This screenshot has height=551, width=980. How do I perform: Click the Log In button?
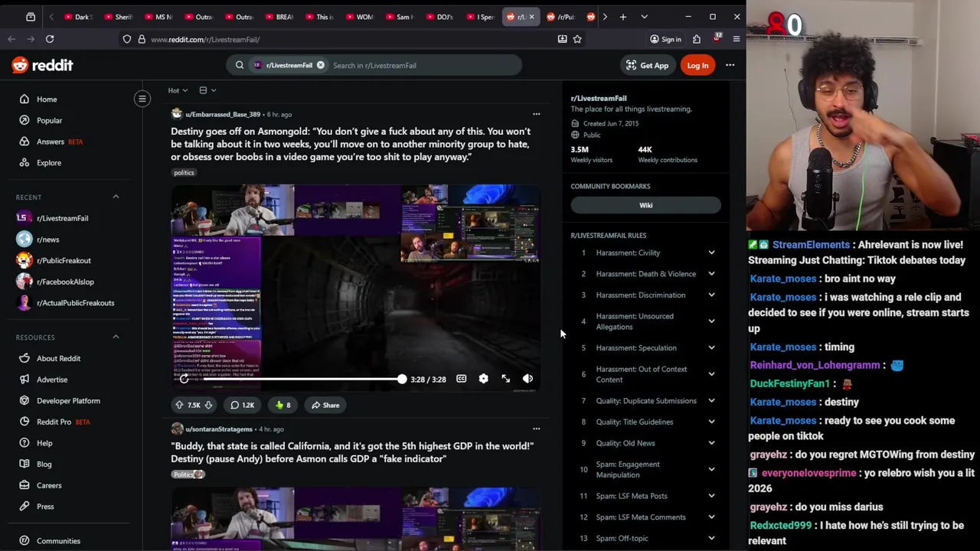tap(697, 65)
